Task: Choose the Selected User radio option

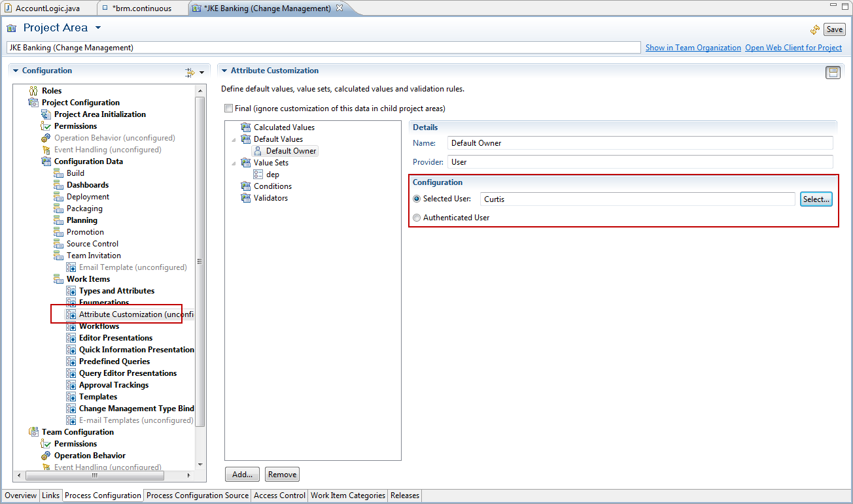Action: [417, 199]
